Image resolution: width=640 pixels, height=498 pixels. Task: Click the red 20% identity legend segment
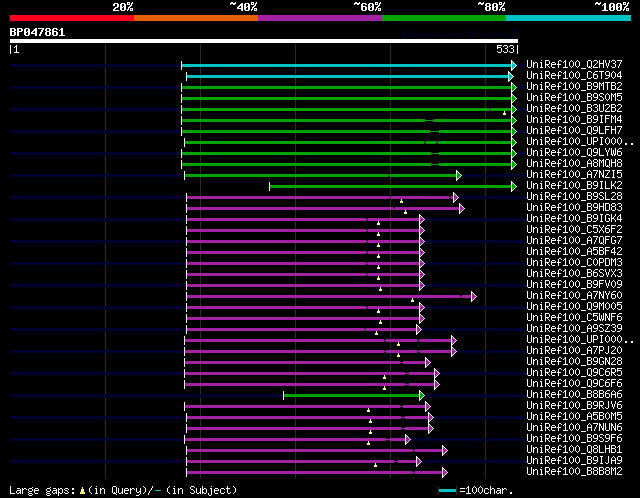tap(72, 18)
